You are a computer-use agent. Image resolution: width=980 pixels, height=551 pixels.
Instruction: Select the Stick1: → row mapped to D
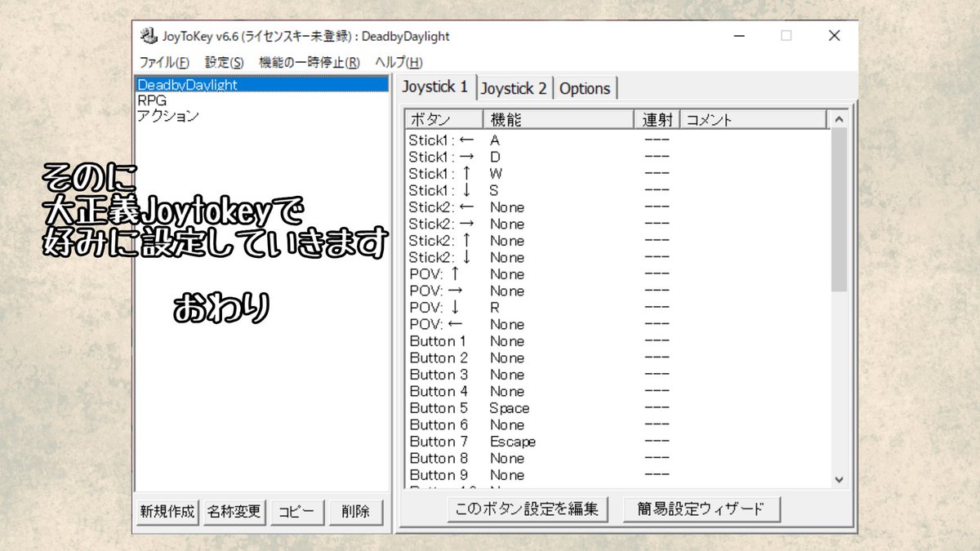click(617, 156)
